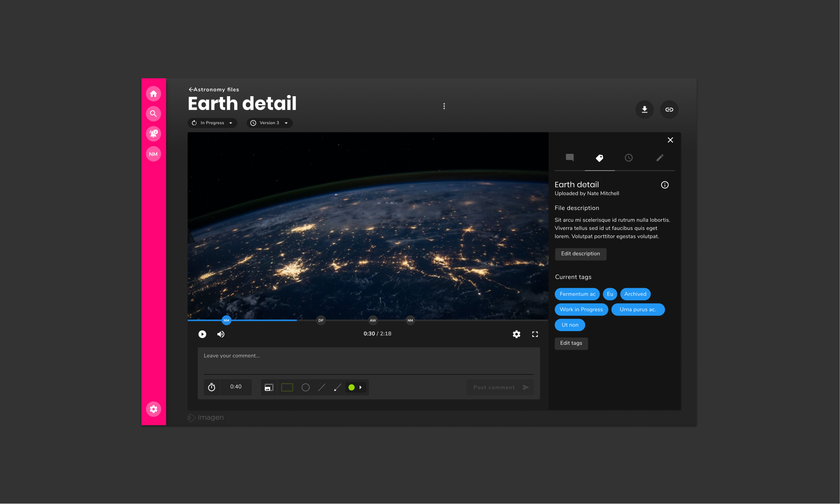Click the Leave your comment field
Image resolution: width=840 pixels, height=504 pixels.
pos(369,362)
